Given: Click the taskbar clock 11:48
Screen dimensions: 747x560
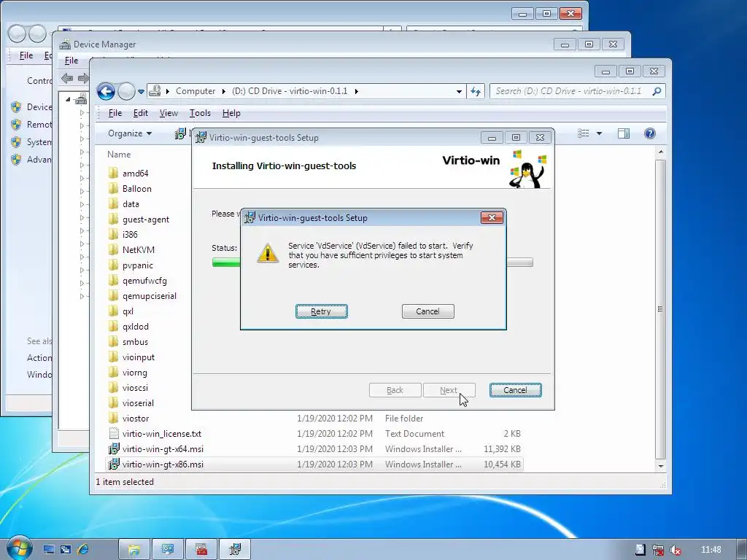Looking at the screenshot, I should pos(711,550).
